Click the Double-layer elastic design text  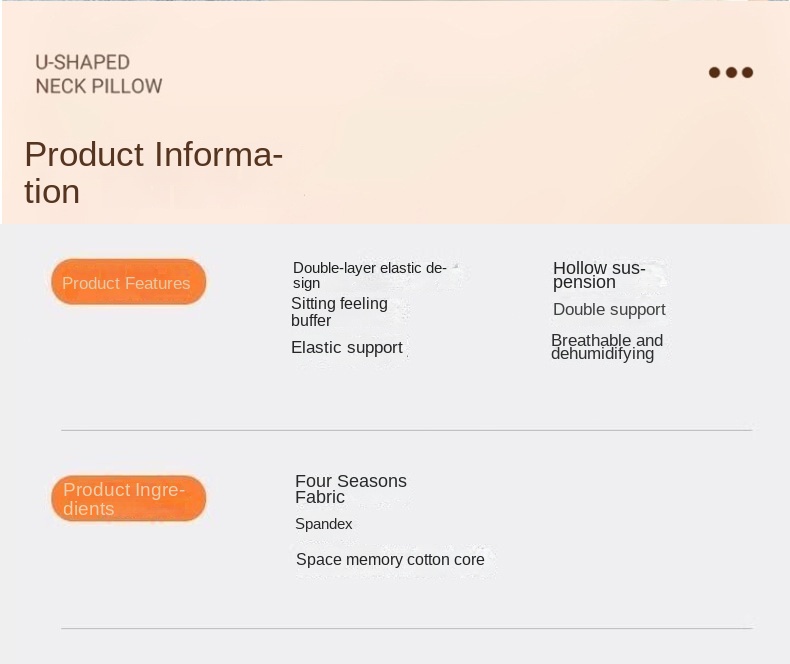[369, 275]
